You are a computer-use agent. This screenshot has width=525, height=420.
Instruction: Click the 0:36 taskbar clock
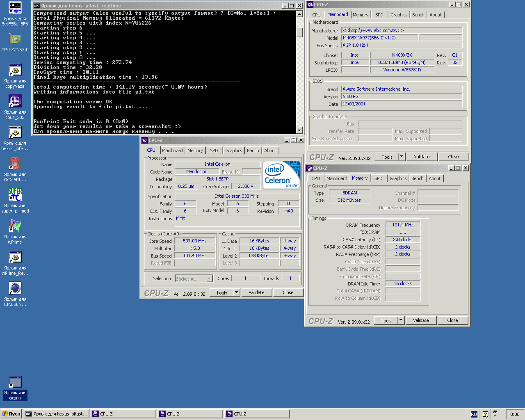coord(515,414)
